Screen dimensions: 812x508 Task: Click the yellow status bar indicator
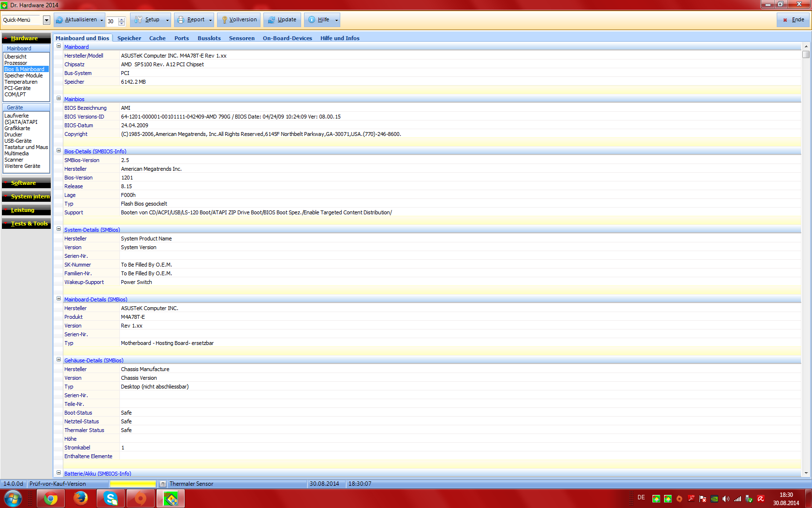[133, 484]
